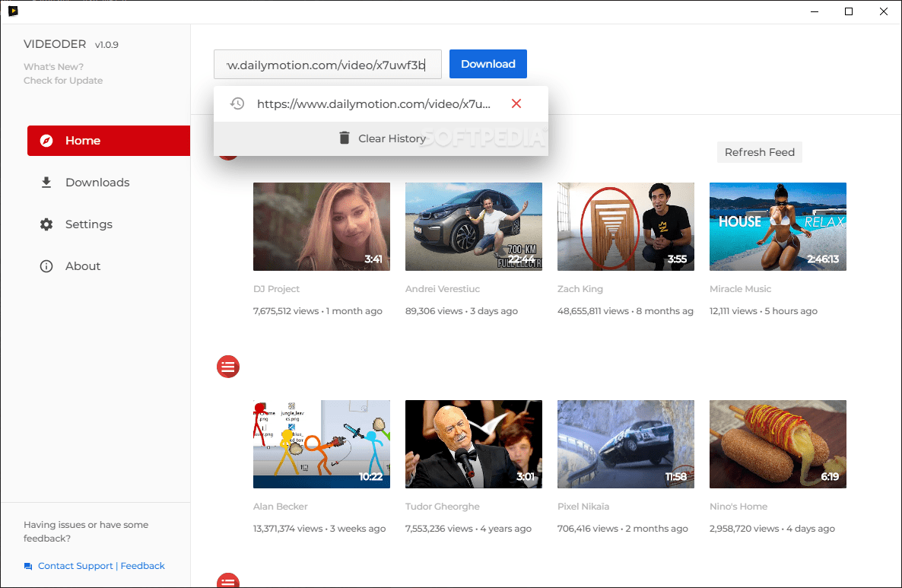
Task: Click the trash icon beside Clear History
Action: (345, 138)
